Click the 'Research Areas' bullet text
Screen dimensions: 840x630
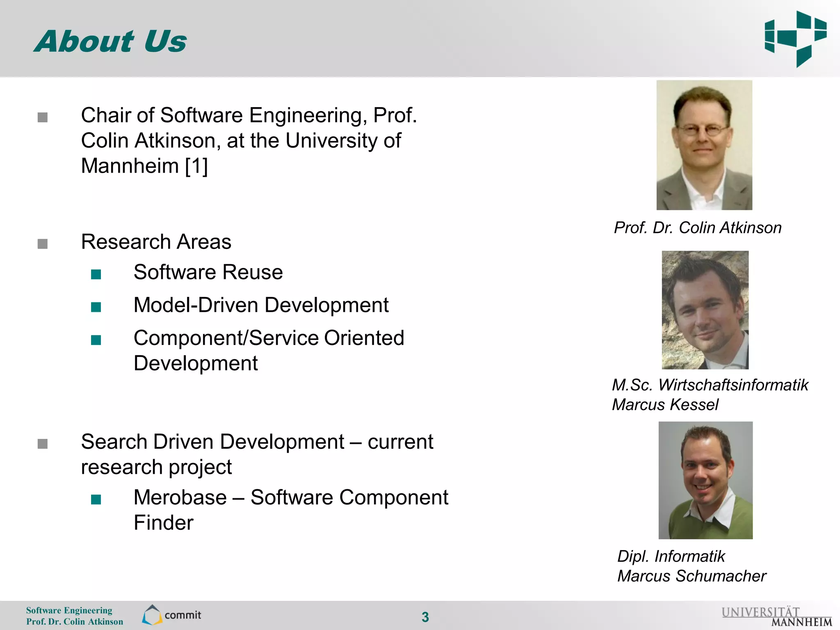(156, 242)
